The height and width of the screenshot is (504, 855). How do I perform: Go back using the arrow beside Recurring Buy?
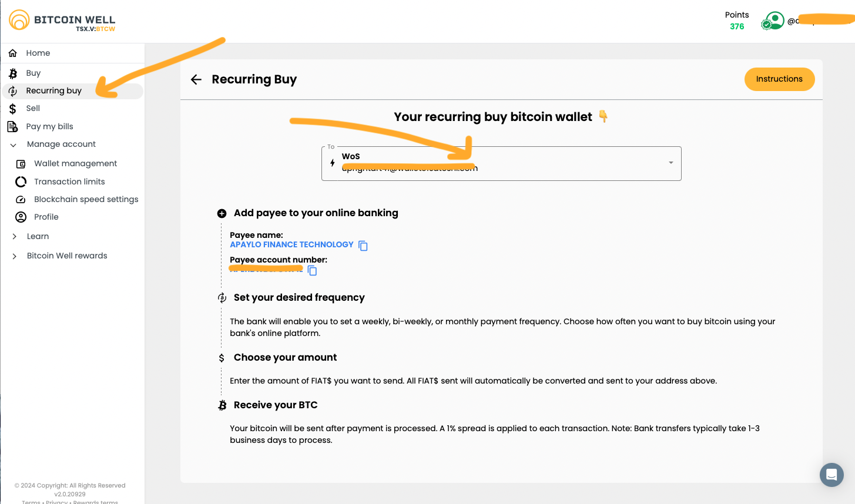click(196, 80)
